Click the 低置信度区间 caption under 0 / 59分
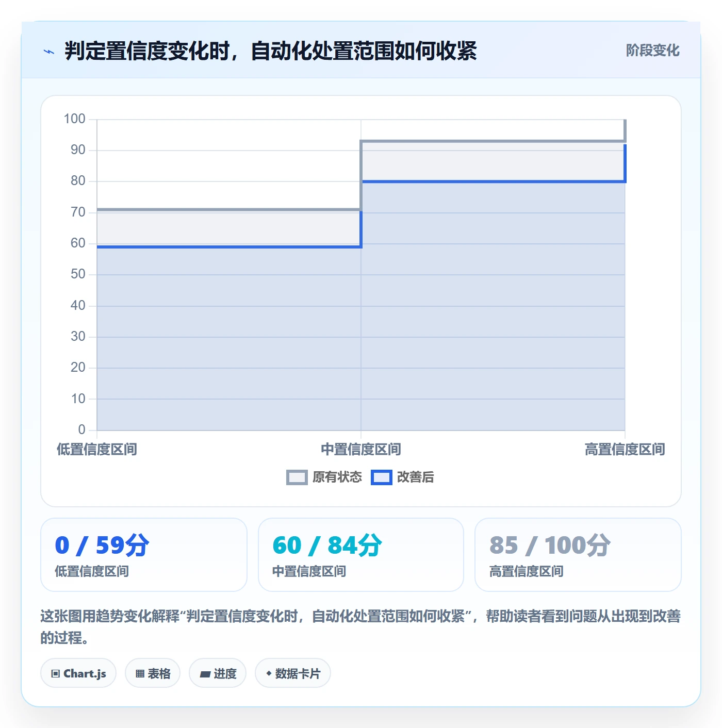This screenshot has width=722, height=728. click(92, 571)
